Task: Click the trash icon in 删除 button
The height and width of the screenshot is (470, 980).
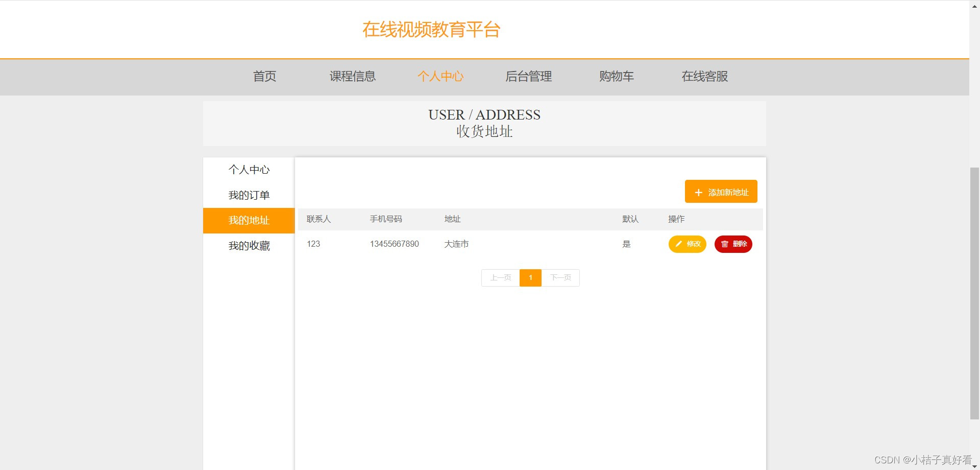Action: [x=724, y=244]
